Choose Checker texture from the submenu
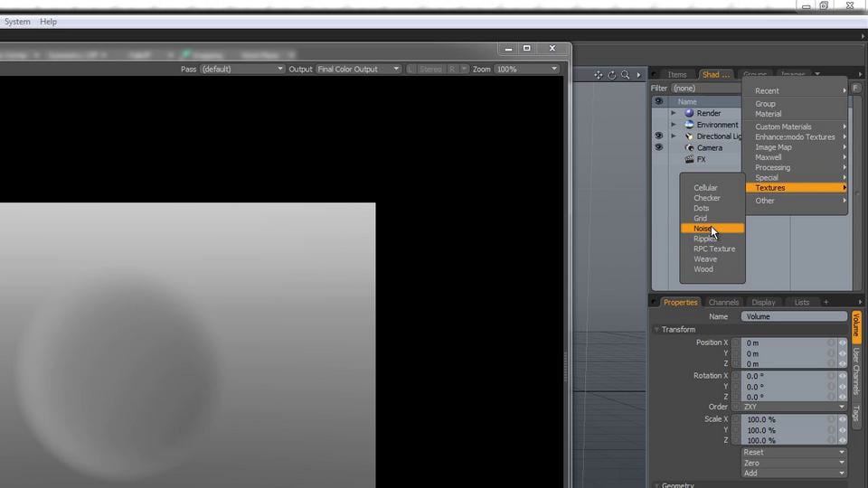Image resolution: width=868 pixels, height=488 pixels. pyautogui.click(x=712, y=198)
